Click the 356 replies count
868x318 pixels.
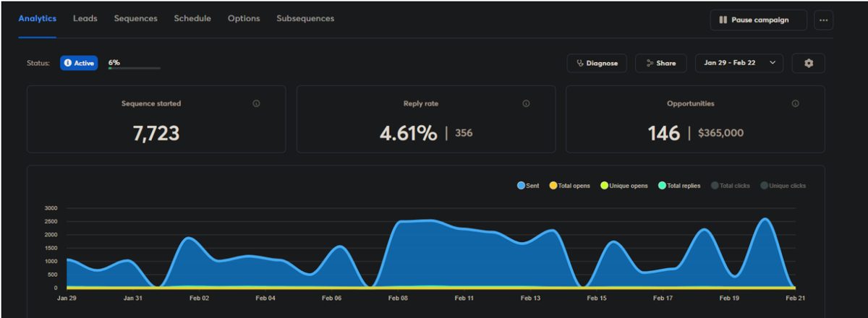point(464,133)
